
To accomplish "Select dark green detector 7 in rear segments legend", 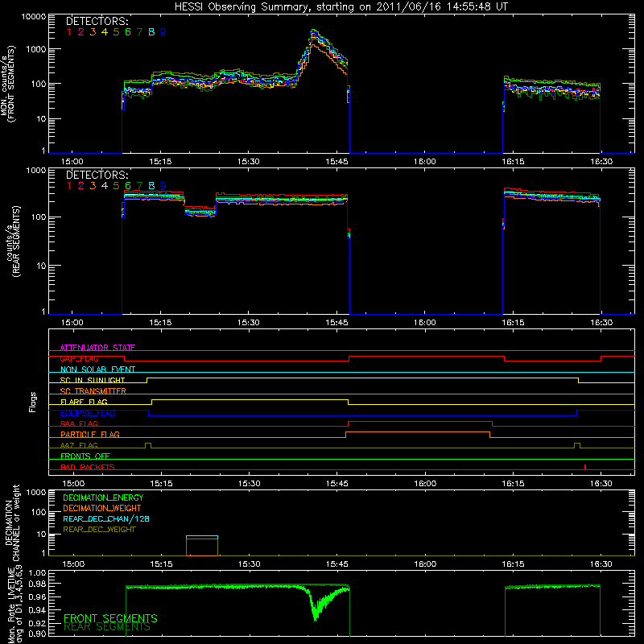I will tap(139, 186).
